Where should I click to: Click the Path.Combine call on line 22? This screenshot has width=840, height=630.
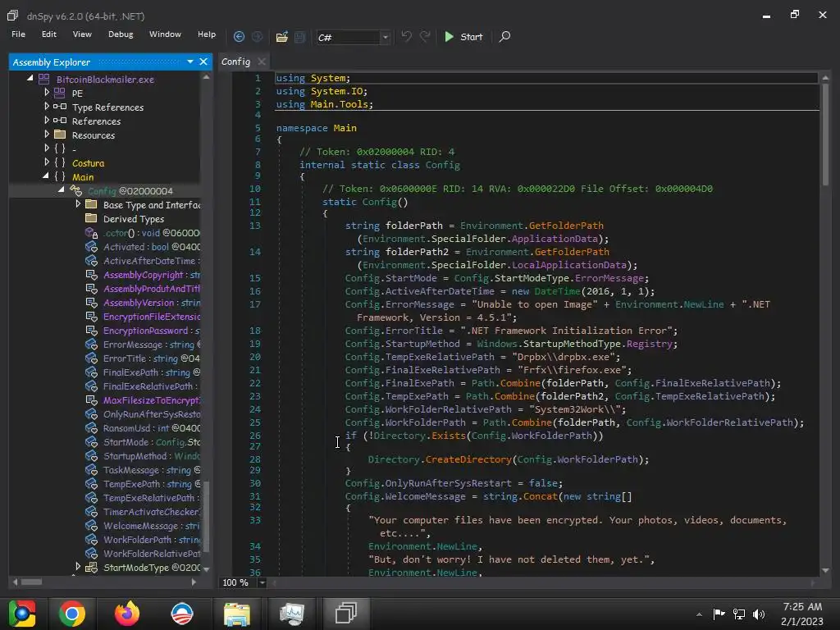pos(505,383)
